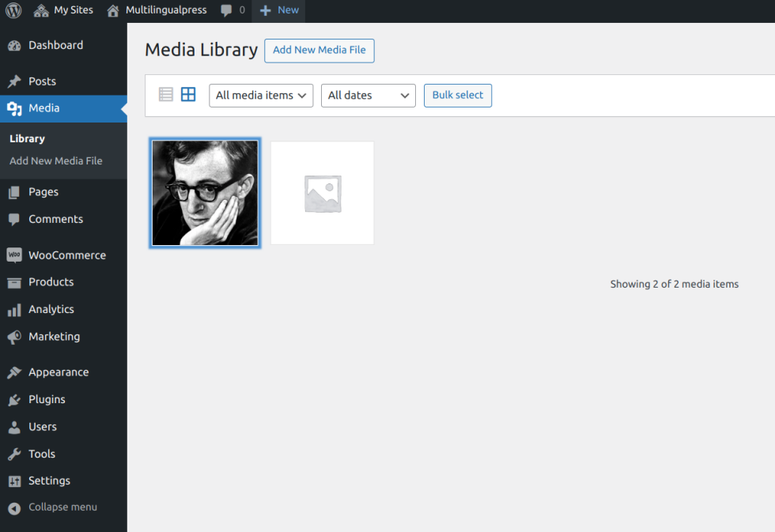Select the Library submenu item
The height and width of the screenshot is (532, 775).
[x=27, y=139]
